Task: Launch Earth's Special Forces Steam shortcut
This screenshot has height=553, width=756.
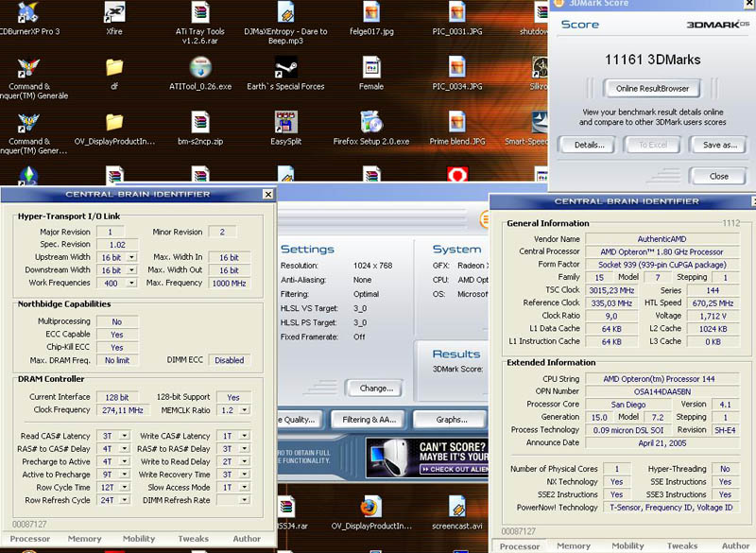Action: (x=285, y=74)
